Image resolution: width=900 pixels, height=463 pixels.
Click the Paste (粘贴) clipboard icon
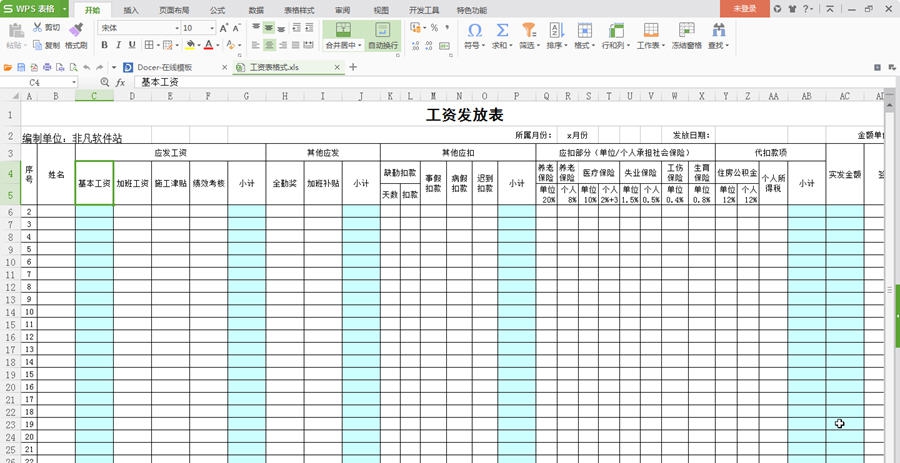pyautogui.click(x=15, y=30)
